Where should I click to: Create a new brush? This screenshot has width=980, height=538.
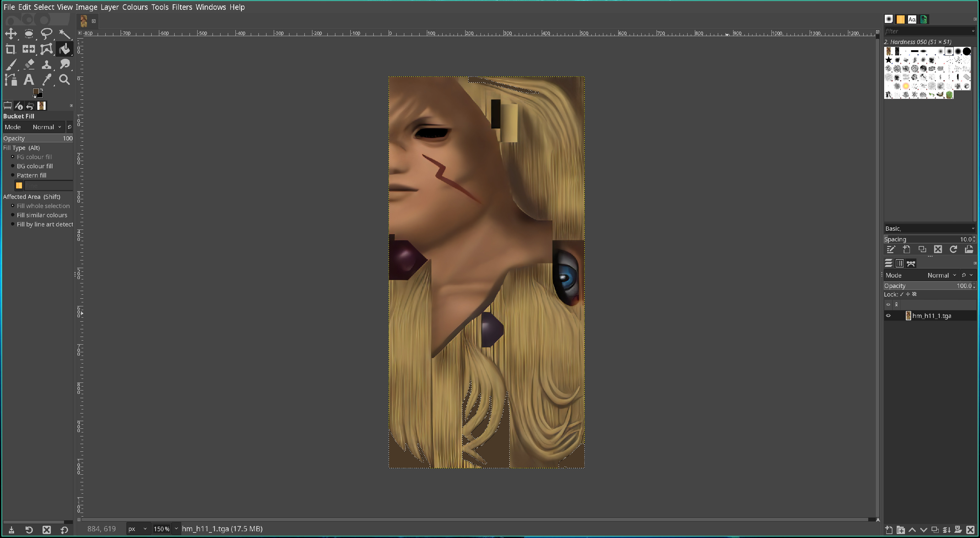click(906, 249)
